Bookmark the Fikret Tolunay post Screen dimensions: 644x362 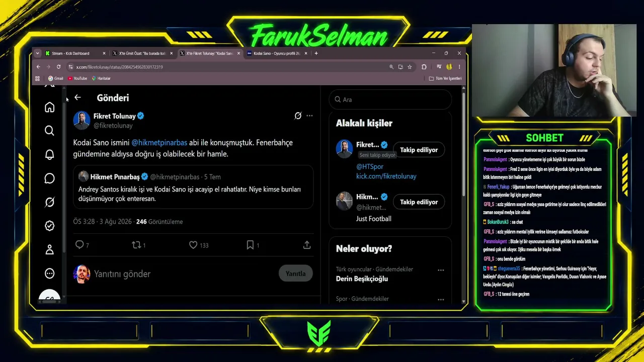[250, 245]
